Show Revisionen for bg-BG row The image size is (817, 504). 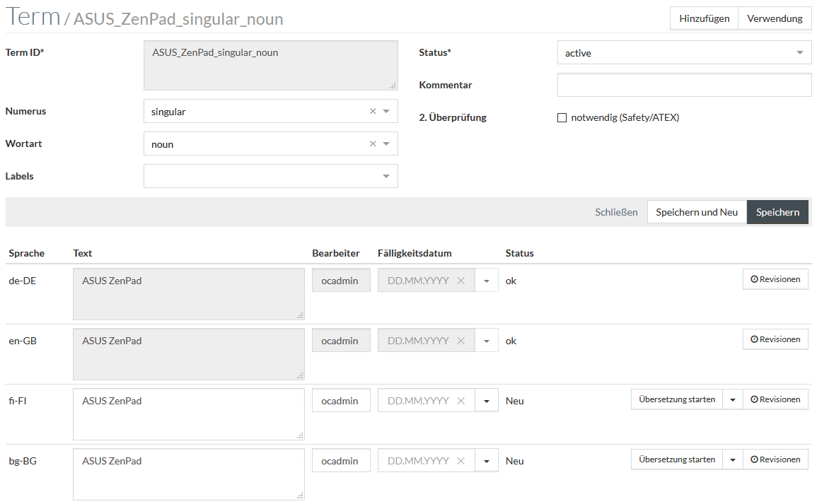[x=775, y=459]
